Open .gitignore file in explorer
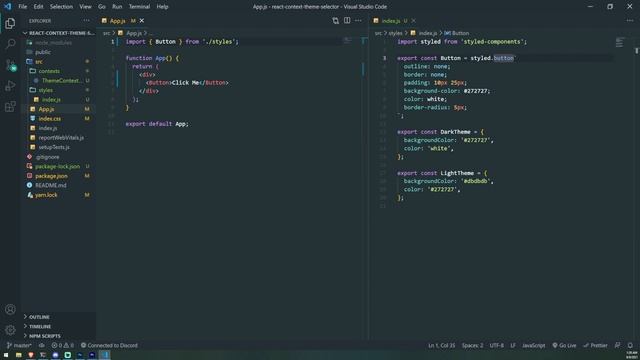 (47, 157)
